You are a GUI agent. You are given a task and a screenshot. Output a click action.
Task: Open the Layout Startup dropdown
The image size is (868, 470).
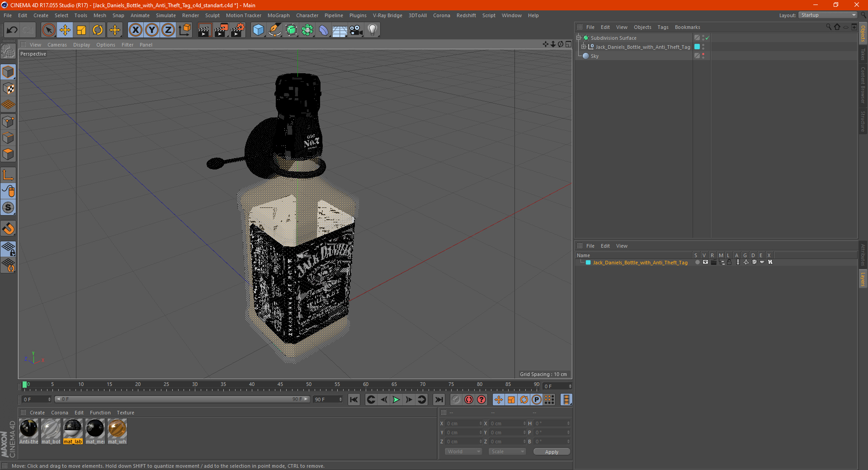coord(828,15)
